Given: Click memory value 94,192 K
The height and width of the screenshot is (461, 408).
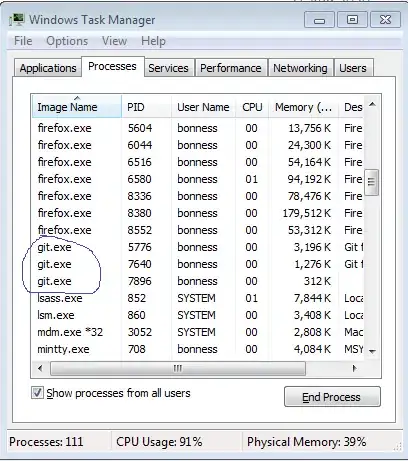Looking at the screenshot, I should click(x=309, y=179).
